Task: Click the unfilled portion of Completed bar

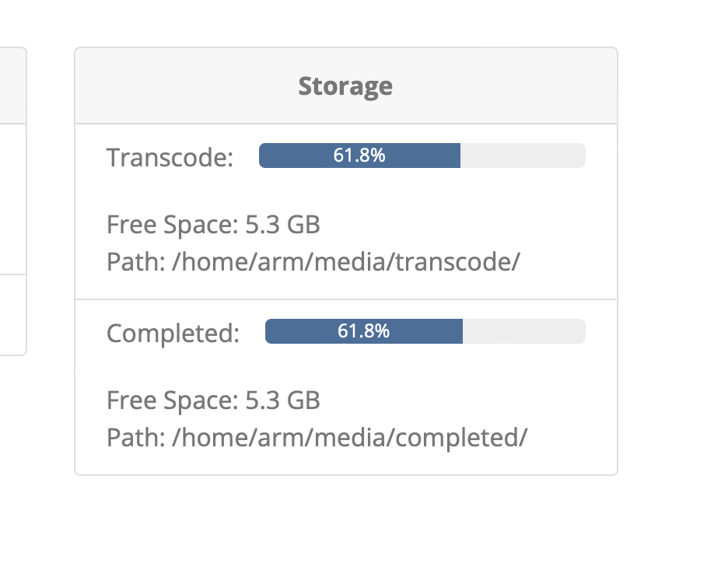Action: (x=523, y=331)
